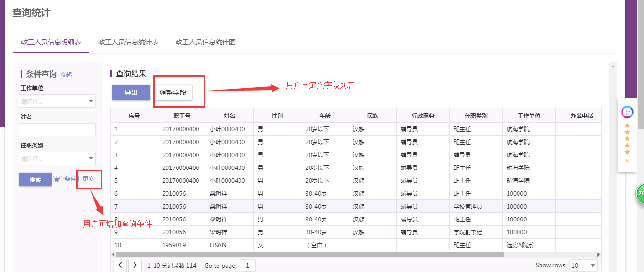Click the 导出 export button
The image size is (644, 272).
[131, 93]
